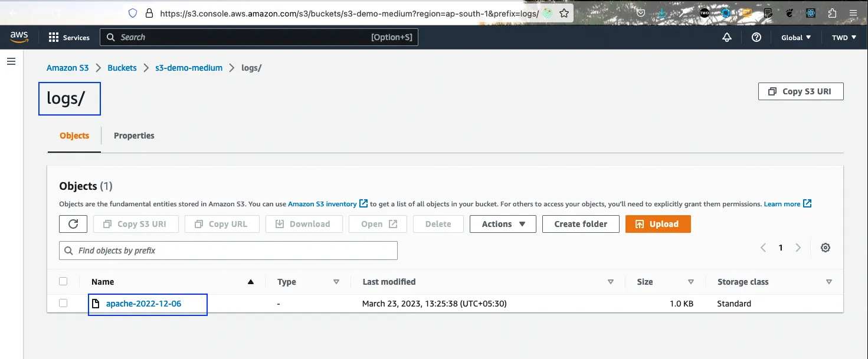Click the 1.0 KB size cell
868x359 pixels.
[x=680, y=304]
